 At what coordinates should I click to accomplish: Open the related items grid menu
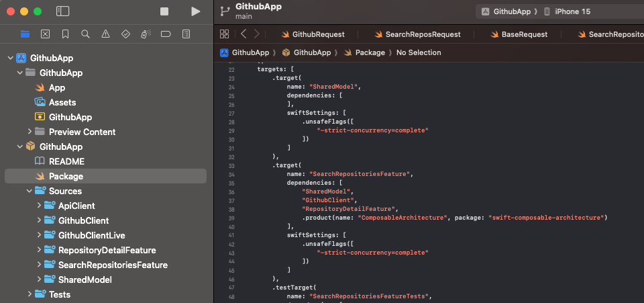pos(224,34)
